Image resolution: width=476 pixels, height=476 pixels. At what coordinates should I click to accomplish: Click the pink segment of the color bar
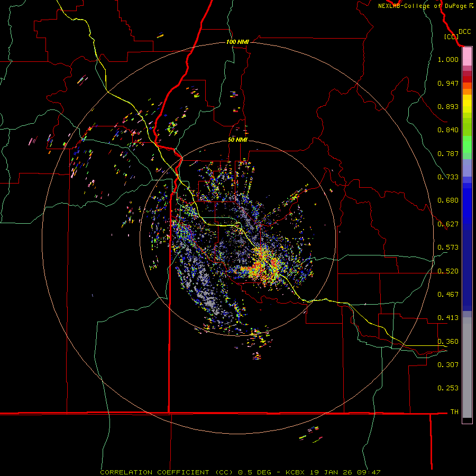click(x=467, y=57)
